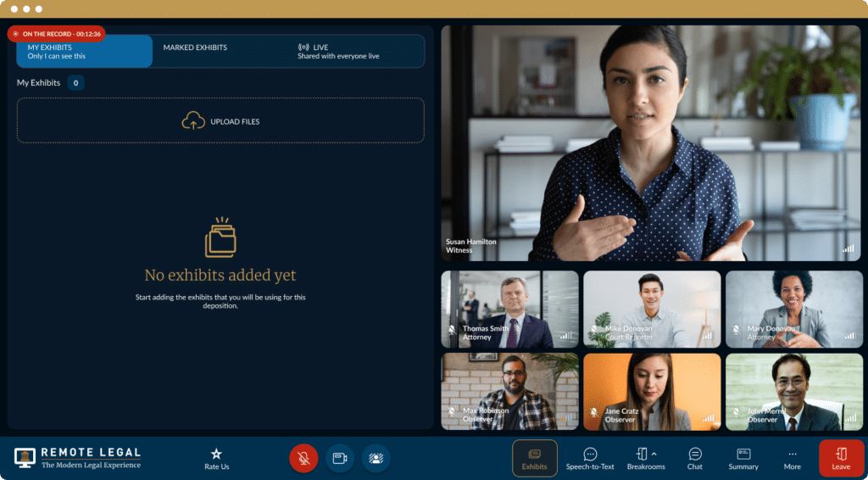Viewport: 868px width, 480px height.
Task: Toggle the camera on or off
Action: coord(340,458)
